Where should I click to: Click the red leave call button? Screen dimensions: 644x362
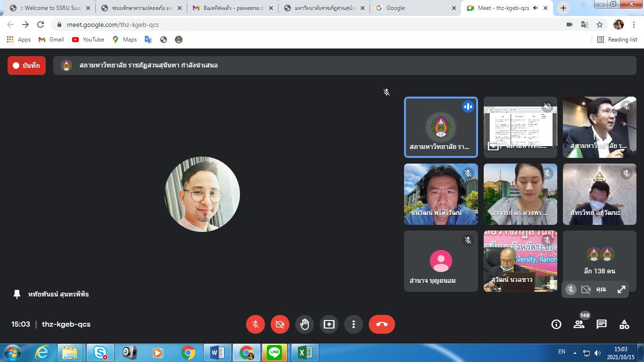pos(381,324)
